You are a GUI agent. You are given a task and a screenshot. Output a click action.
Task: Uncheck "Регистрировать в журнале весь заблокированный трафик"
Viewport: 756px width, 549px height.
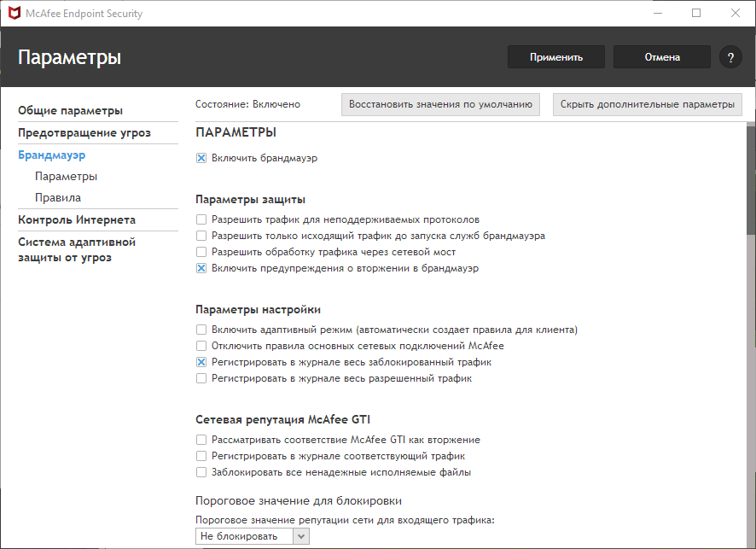[201, 362]
